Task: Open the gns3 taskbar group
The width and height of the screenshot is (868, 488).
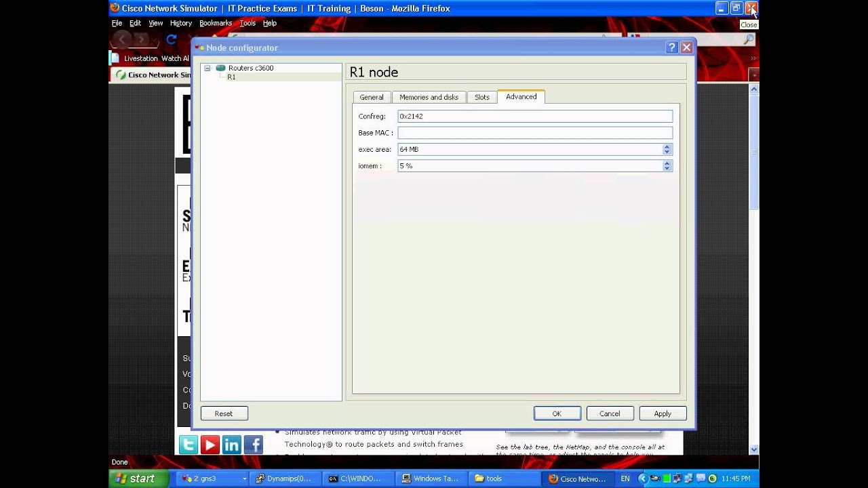Action: (x=214, y=479)
